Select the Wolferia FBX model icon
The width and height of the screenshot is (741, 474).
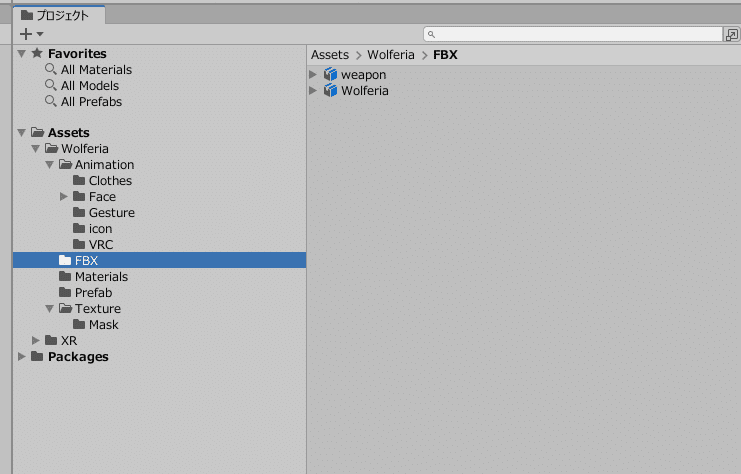[x=330, y=90]
